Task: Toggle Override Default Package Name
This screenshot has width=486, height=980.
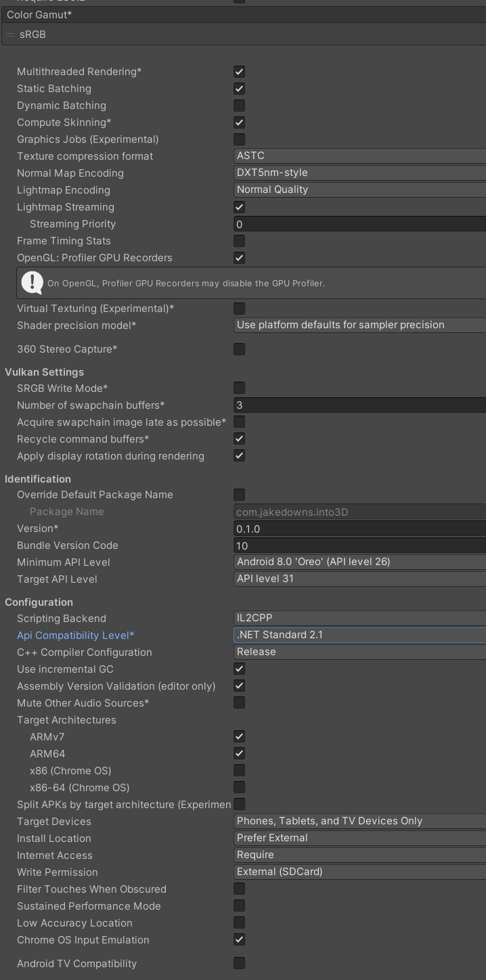Action: (239, 495)
